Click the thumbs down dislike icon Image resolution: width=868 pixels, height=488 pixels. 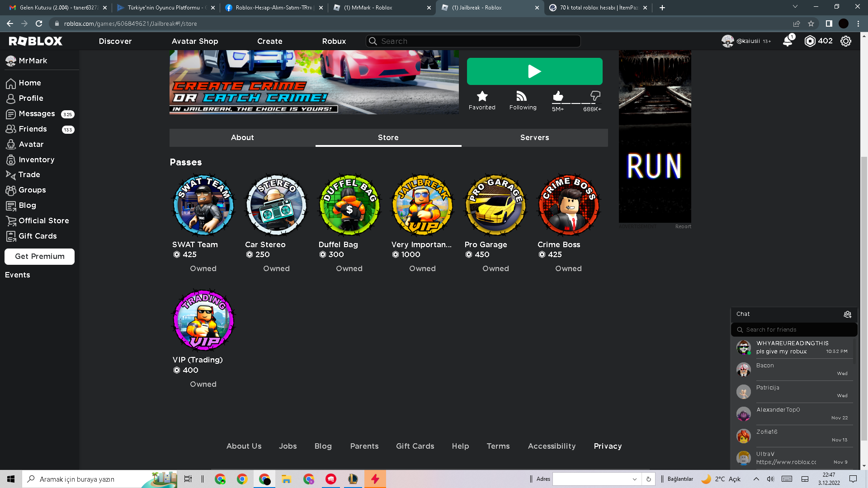[x=595, y=96]
